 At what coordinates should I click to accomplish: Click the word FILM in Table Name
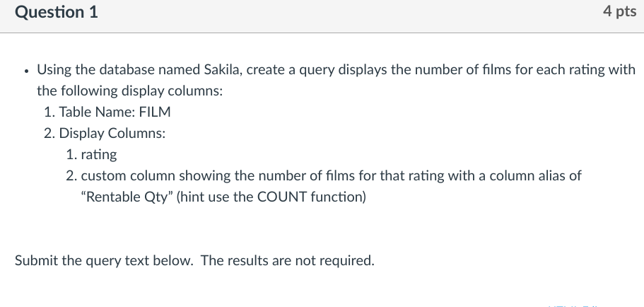point(155,112)
